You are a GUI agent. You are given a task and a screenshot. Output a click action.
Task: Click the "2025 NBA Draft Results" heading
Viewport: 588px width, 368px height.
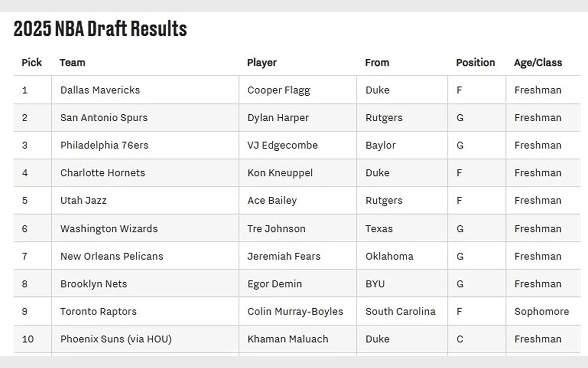[100, 29]
